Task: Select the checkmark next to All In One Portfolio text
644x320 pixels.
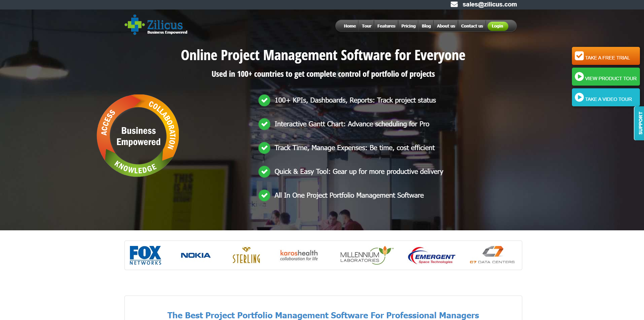Action: point(265,195)
